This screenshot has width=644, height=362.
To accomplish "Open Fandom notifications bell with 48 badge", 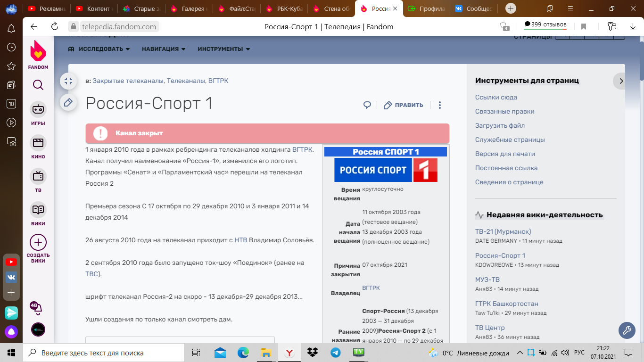I will [x=36, y=308].
